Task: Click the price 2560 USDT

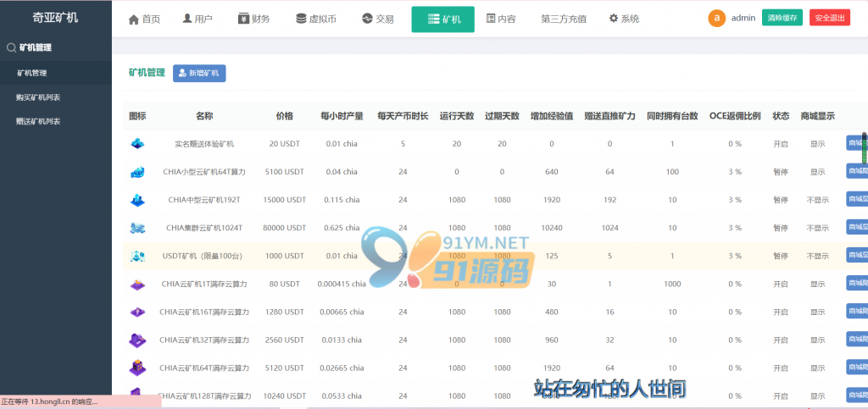Action: click(x=285, y=340)
